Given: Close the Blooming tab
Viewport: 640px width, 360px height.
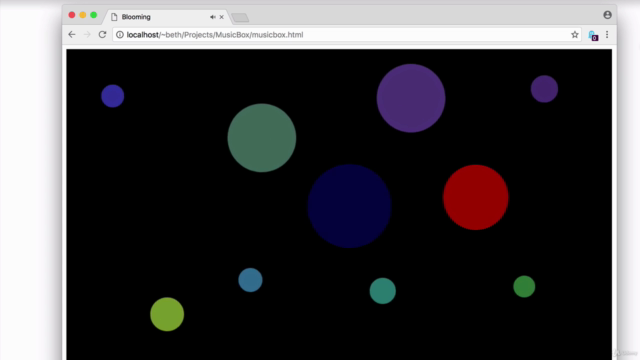Looking at the screenshot, I should (x=222, y=17).
